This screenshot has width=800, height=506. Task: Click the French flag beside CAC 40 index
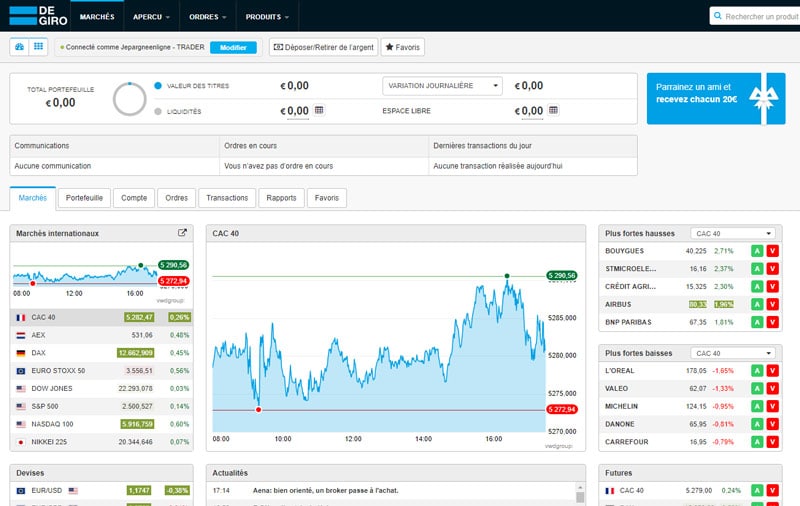21,317
